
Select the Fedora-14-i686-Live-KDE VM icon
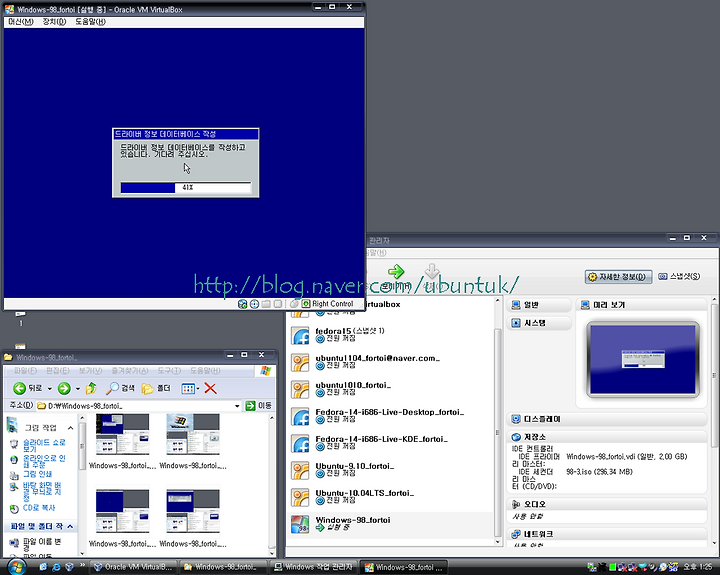coord(301,444)
